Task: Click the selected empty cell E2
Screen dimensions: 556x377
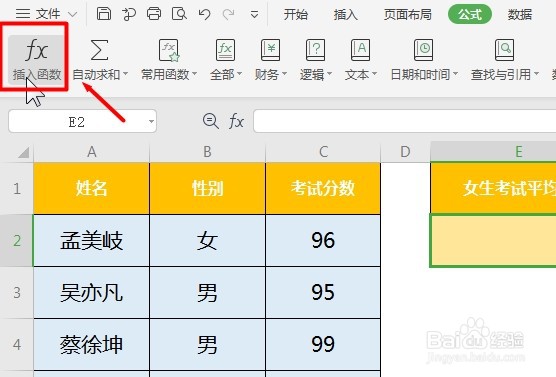Action: (493, 240)
